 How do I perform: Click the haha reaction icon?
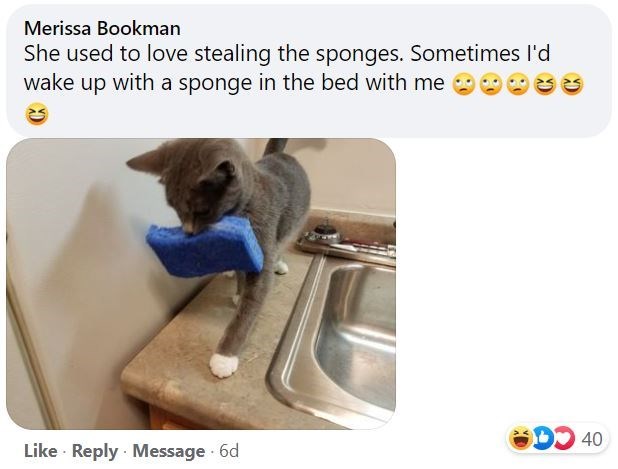[520, 437]
